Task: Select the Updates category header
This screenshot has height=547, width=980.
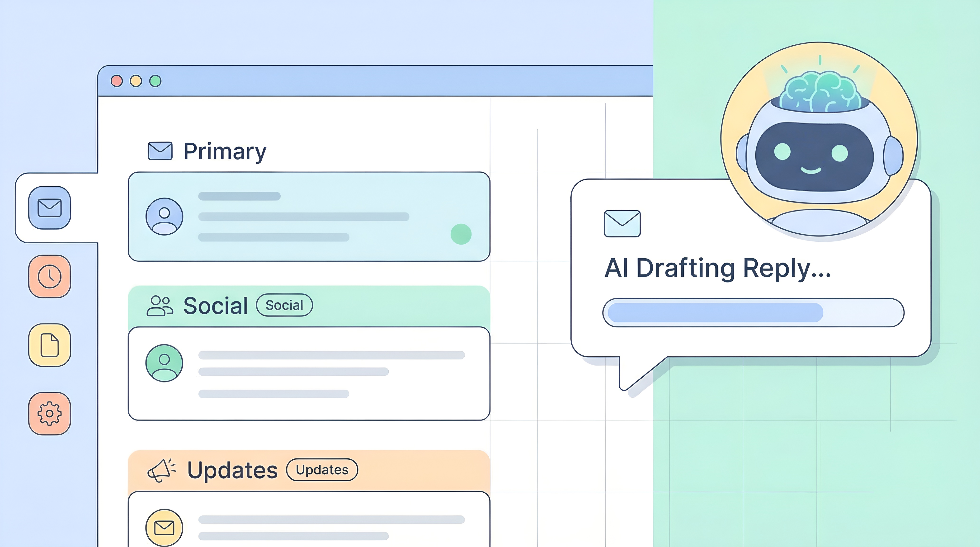Action: point(232,470)
